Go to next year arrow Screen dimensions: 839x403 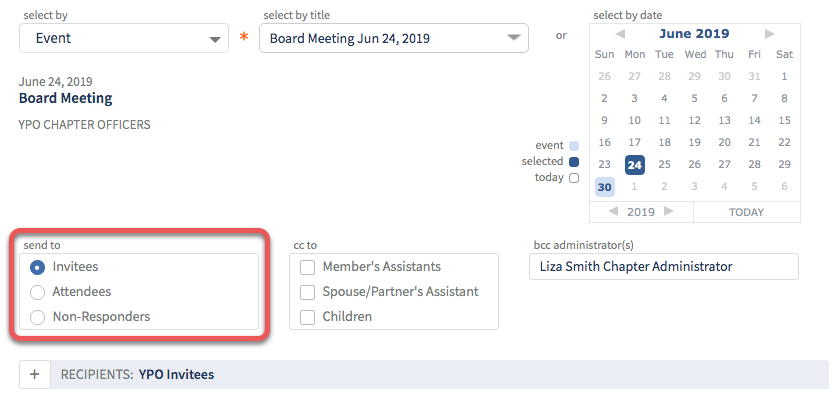669,211
